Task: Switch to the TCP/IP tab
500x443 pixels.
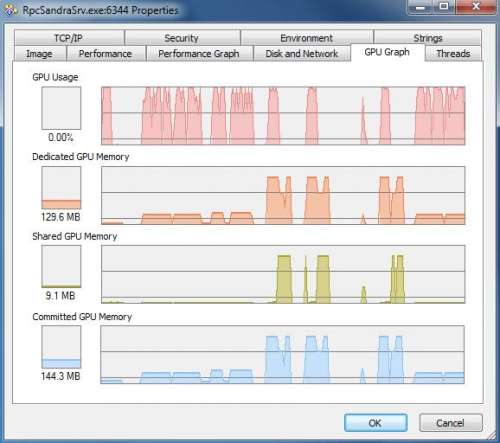Action: (x=69, y=38)
